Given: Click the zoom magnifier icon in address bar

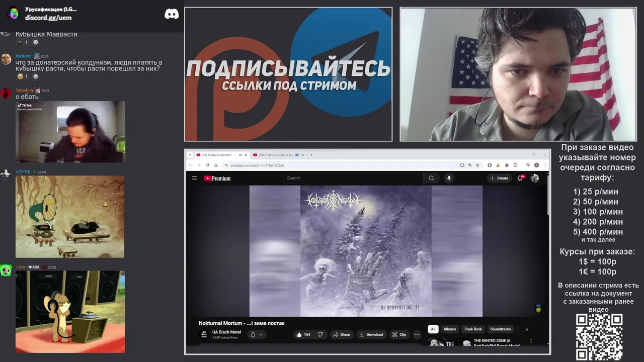Looking at the screenshot, I should point(470,165).
